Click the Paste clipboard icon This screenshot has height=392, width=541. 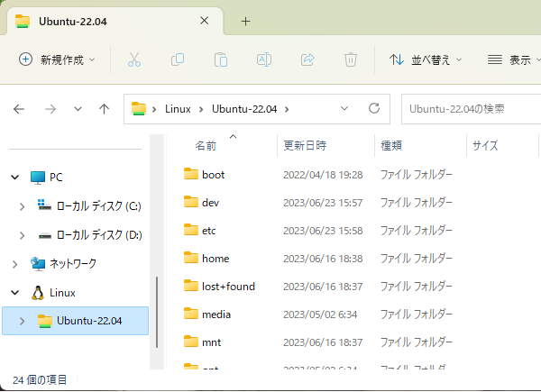221,59
